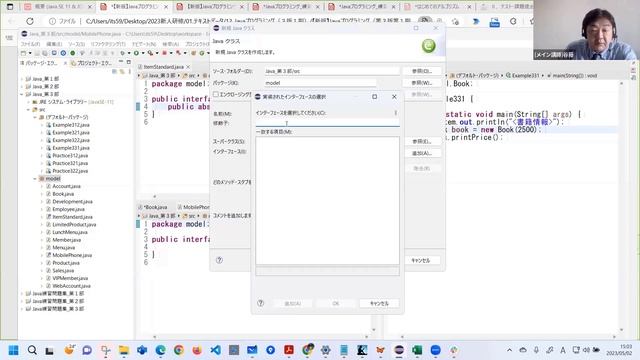
Task: Click 参照 for the superclass field
Action: point(422,141)
